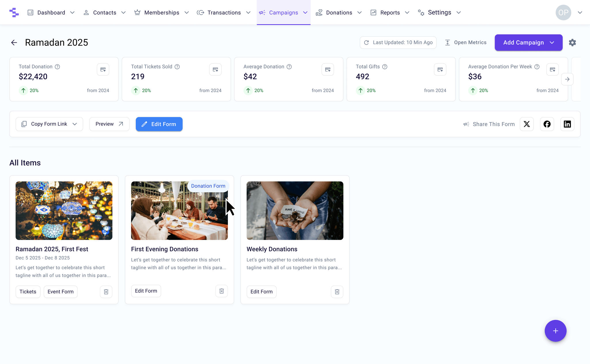Screen dimensions: 590x364
Task: Delete the Weekly Donations item
Action: click(x=337, y=292)
